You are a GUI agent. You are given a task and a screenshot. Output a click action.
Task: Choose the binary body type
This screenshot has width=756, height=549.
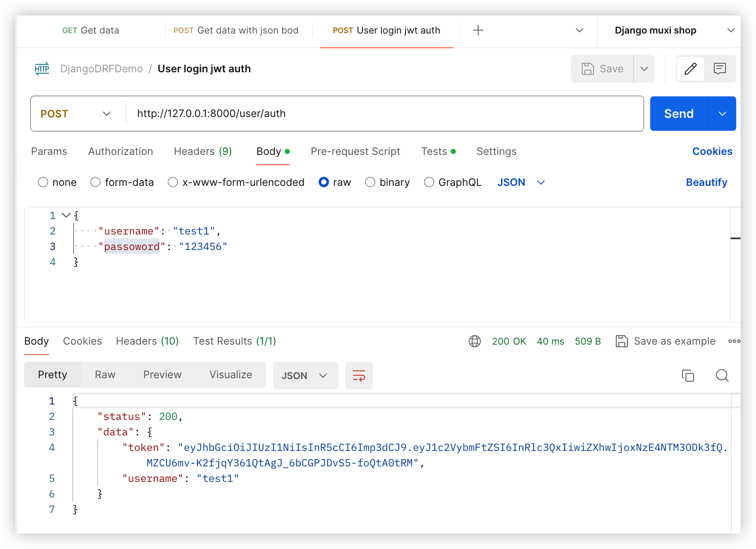pyautogui.click(x=370, y=182)
